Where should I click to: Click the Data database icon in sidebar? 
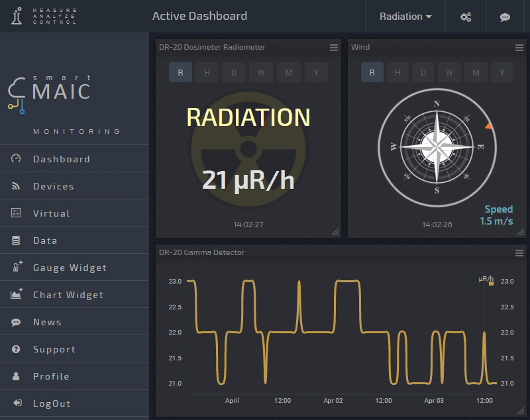pos(17,240)
